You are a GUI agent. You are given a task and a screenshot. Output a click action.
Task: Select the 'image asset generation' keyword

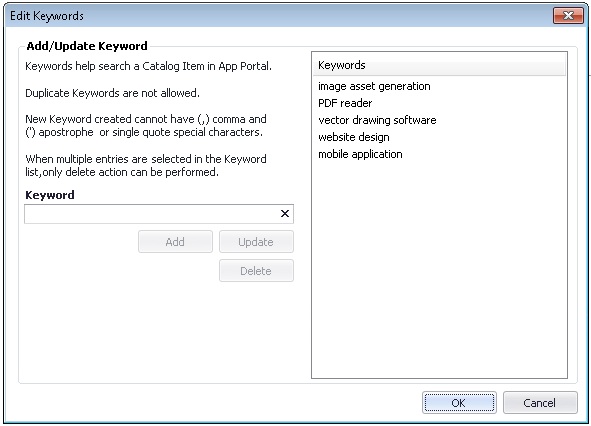[x=374, y=86]
